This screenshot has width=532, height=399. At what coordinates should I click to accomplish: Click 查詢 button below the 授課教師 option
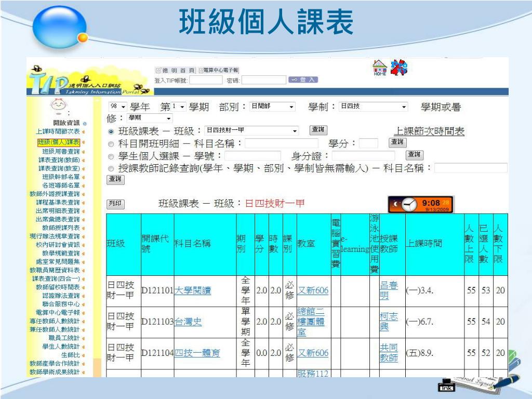point(115,179)
